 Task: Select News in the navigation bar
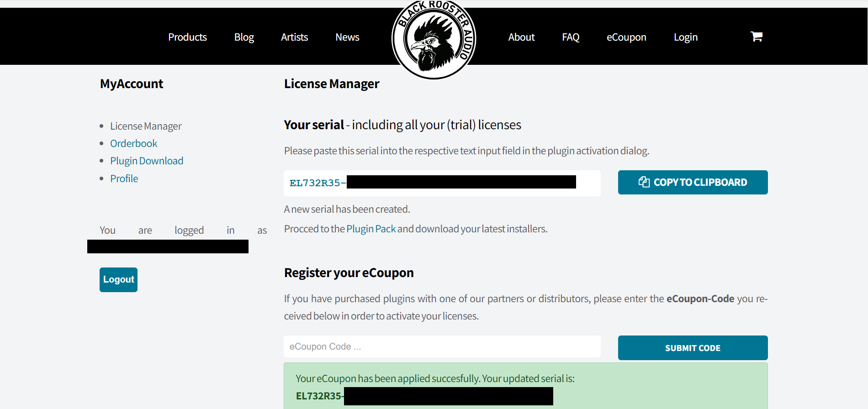(347, 37)
